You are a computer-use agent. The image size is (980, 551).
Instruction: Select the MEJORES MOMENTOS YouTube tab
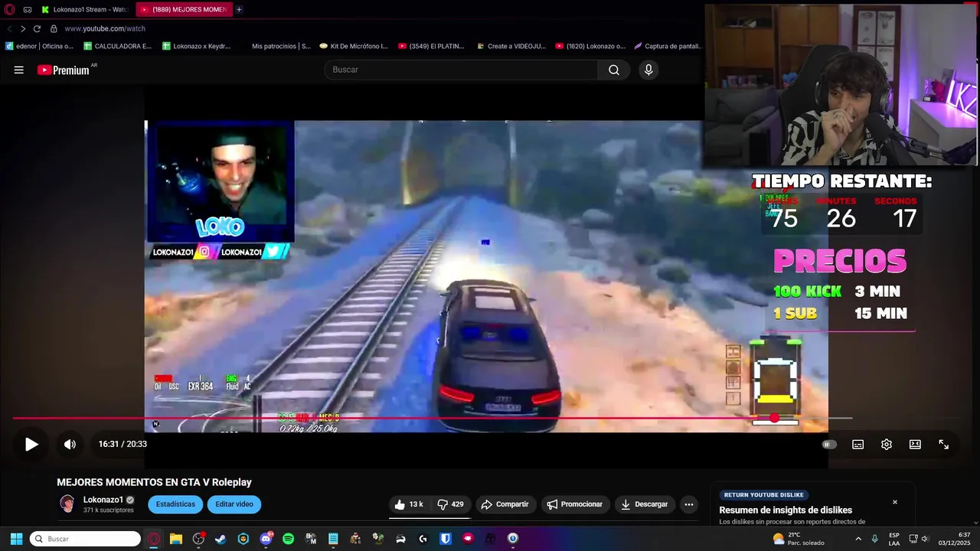[x=185, y=9]
